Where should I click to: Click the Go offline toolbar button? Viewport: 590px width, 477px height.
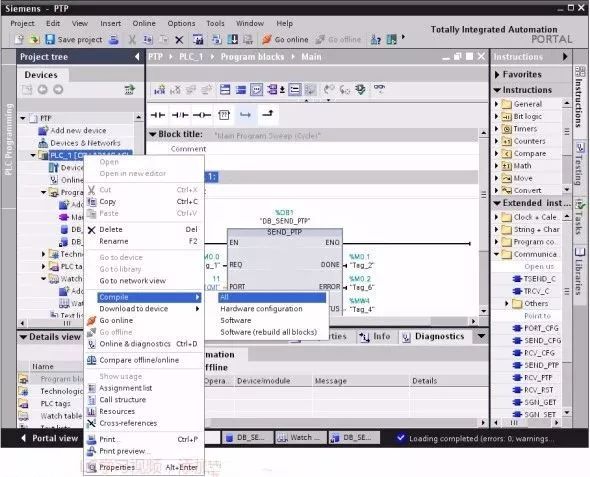(338, 39)
